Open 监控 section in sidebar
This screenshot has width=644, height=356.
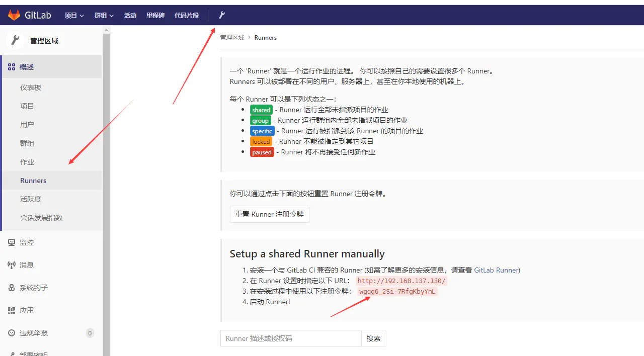(x=27, y=242)
